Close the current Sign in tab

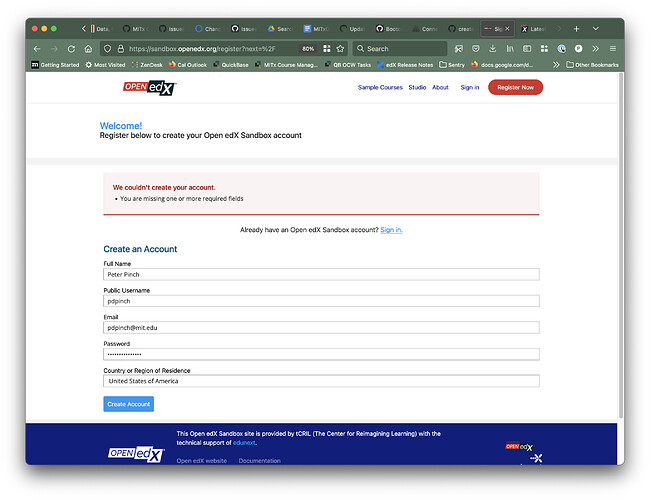tap(507, 29)
